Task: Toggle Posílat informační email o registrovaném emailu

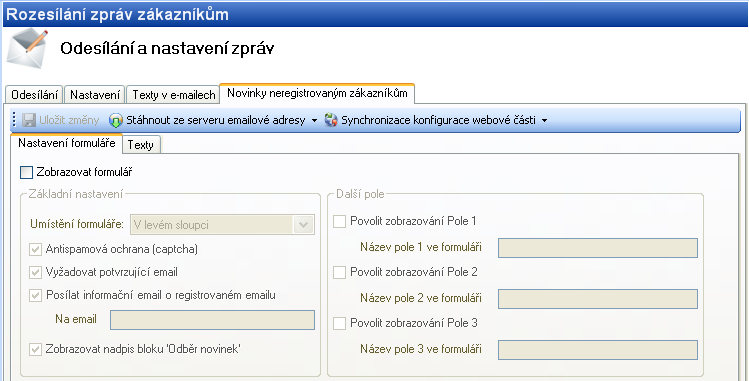Action: 35,295
